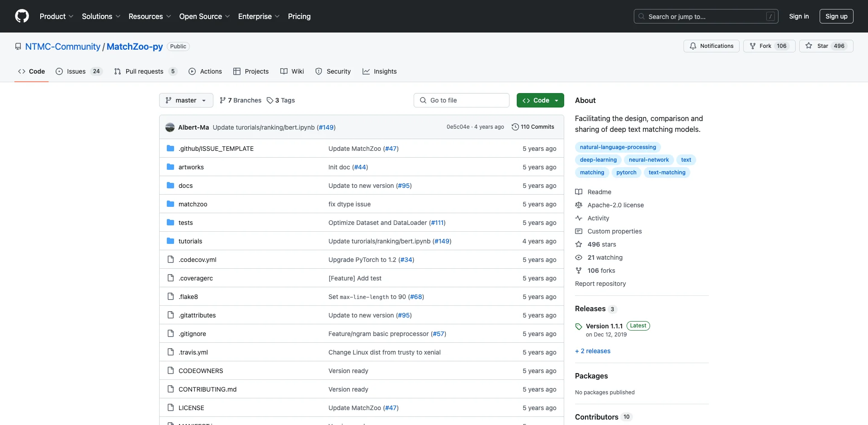The image size is (868, 425).
Task: Switch to the Pull requests tab
Action: point(146,71)
